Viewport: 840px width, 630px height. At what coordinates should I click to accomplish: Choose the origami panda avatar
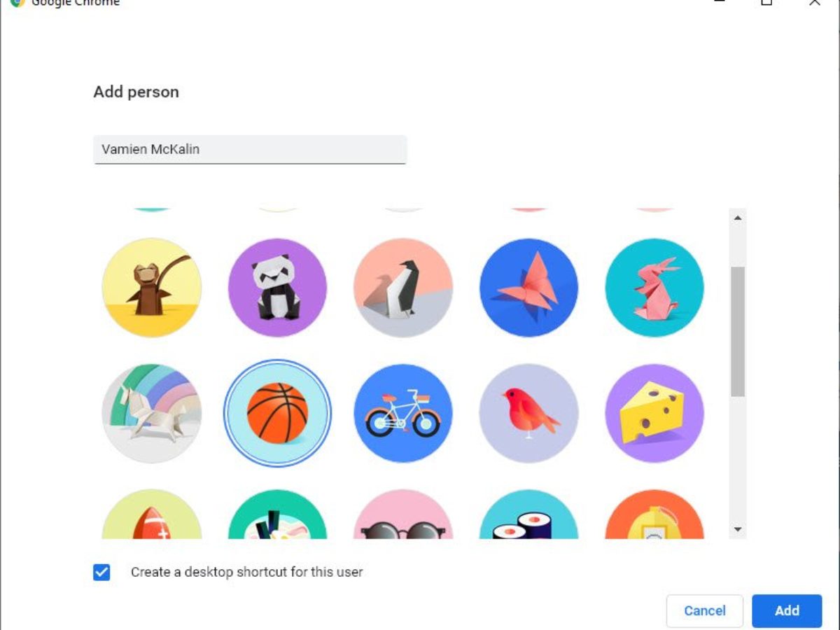277,288
